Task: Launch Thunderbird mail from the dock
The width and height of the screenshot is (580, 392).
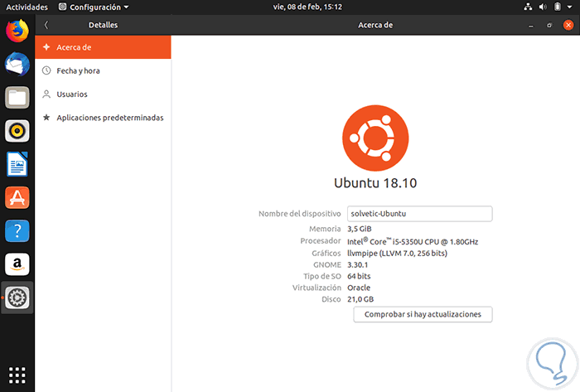Action: (x=17, y=65)
